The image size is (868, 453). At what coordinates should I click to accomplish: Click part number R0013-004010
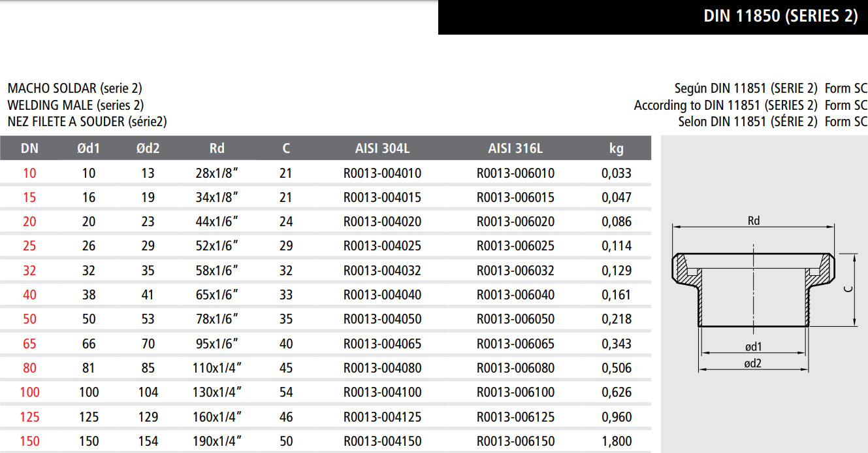coord(382,173)
